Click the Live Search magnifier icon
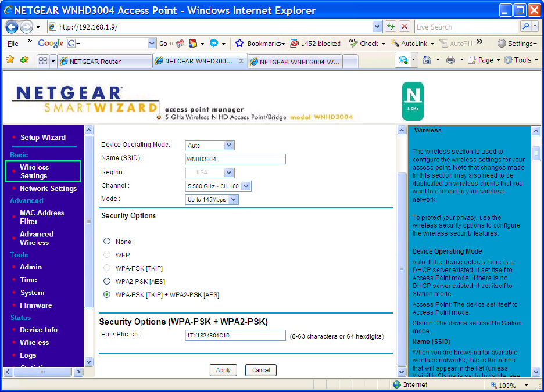Image resolution: width=544 pixels, height=392 pixels. (x=527, y=26)
